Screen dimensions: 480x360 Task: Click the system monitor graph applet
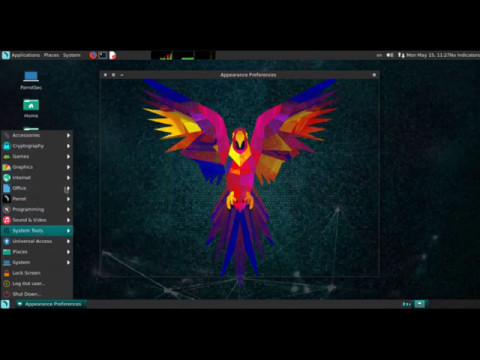(183, 55)
